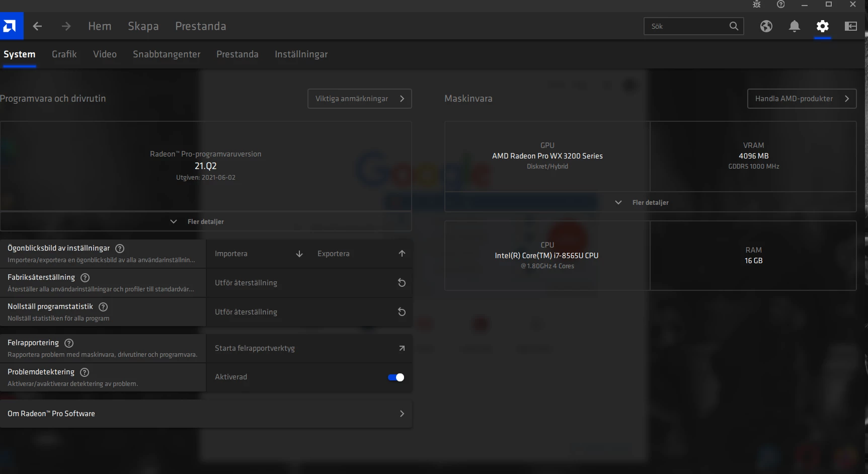
Task: Open Handla AMD-produkter
Action: pyautogui.click(x=802, y=99)
